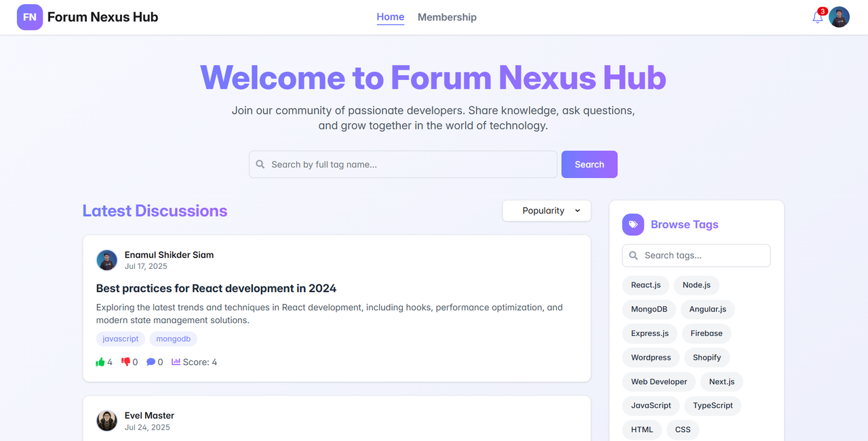Click Evel Master's avatar
Screen dimensions: 868x441
tap(107, 421)
